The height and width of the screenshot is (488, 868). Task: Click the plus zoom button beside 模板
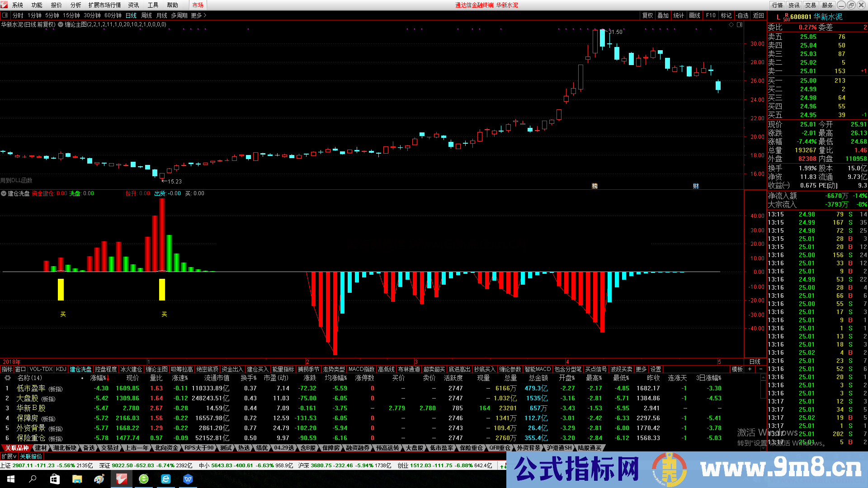pyautogui.click(x=750, y=369)
